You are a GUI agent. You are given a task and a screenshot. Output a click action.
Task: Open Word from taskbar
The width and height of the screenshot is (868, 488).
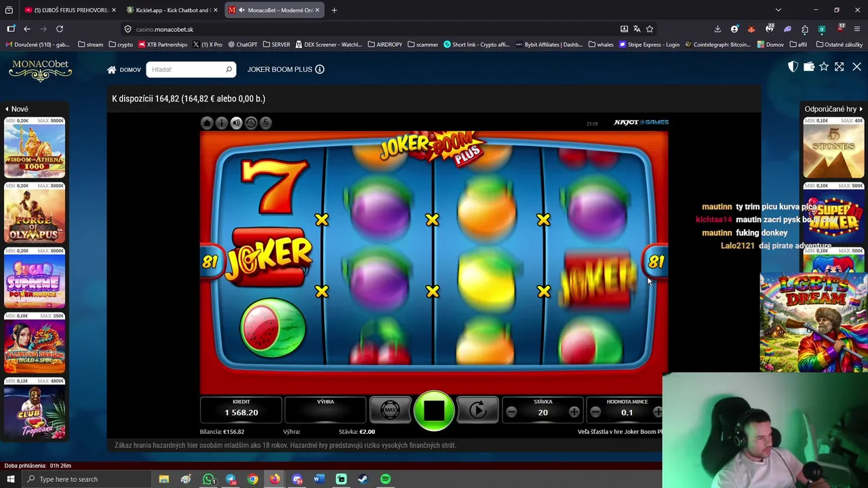(x=319, y=479)
